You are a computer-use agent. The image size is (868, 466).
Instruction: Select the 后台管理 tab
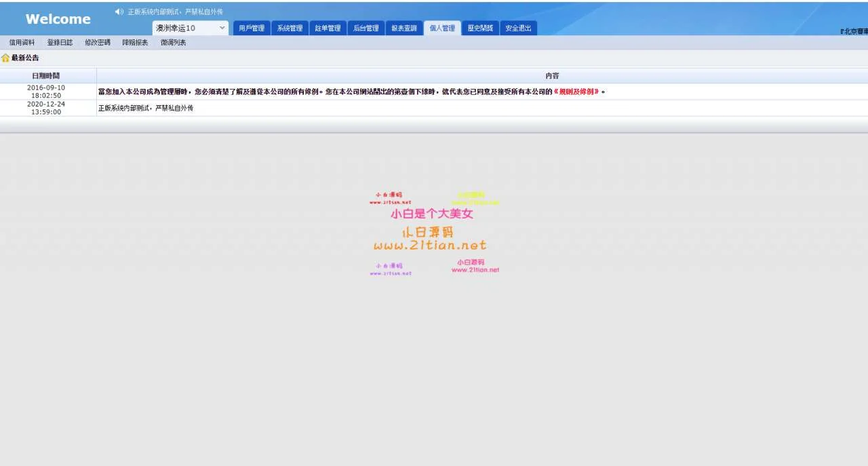tap(366, 28)
